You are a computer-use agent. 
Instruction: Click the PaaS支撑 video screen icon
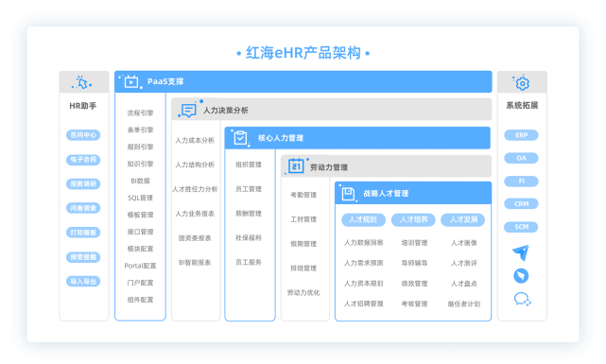click(x=131, y=81)
